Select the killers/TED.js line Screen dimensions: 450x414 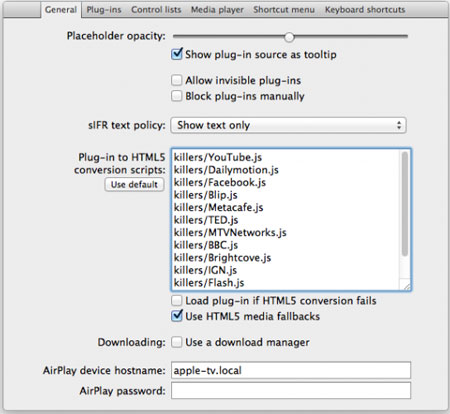206,220
